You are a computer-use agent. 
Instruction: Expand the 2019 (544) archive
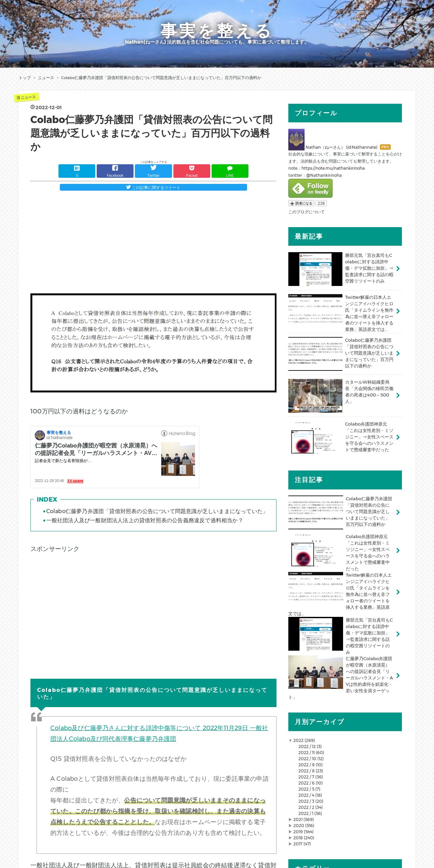tap(290, 832)
